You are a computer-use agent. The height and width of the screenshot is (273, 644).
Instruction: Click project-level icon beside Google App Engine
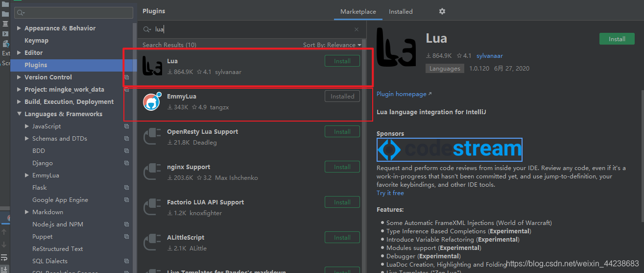126,200
